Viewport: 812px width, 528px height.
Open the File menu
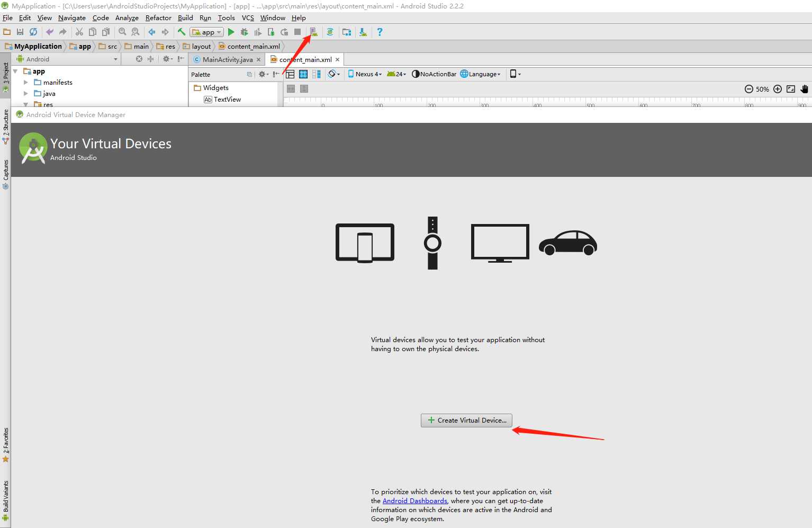(x=7, y=17)
